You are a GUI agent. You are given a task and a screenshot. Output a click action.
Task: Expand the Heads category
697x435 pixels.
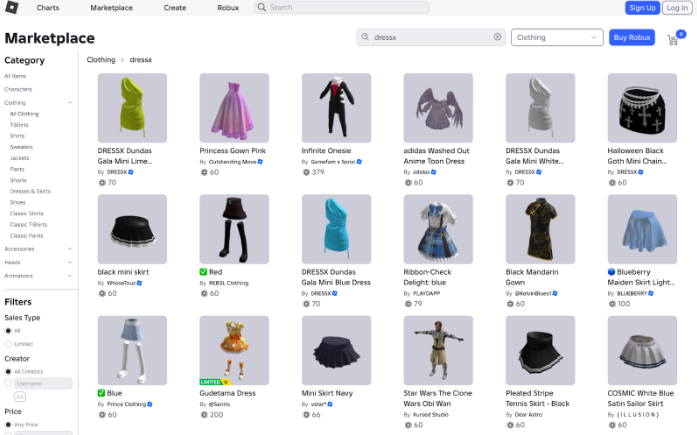70,262
